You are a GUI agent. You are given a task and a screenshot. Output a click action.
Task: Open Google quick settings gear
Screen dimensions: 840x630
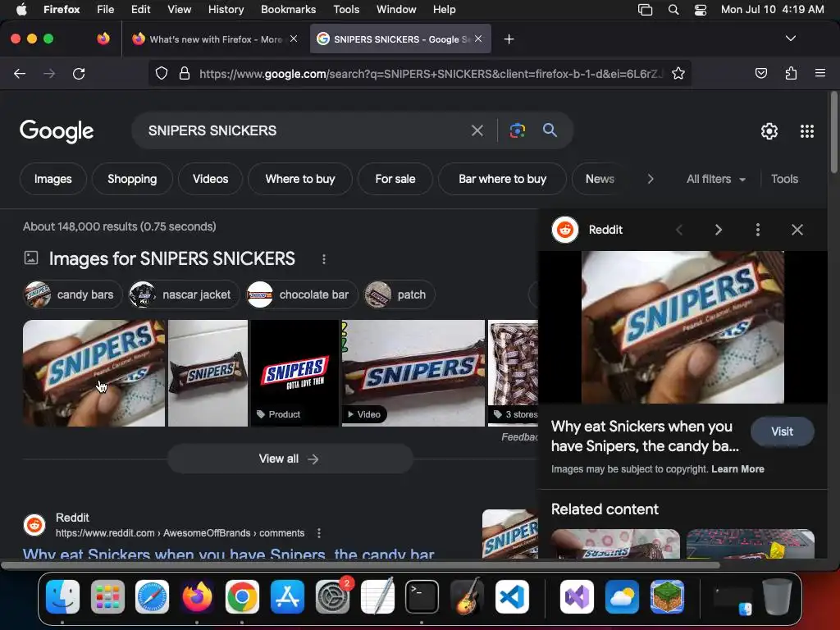coord(769,131)
